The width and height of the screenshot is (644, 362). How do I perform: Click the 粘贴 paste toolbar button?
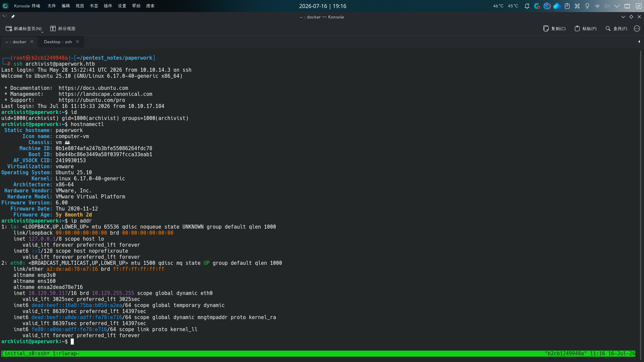[586, 28]
